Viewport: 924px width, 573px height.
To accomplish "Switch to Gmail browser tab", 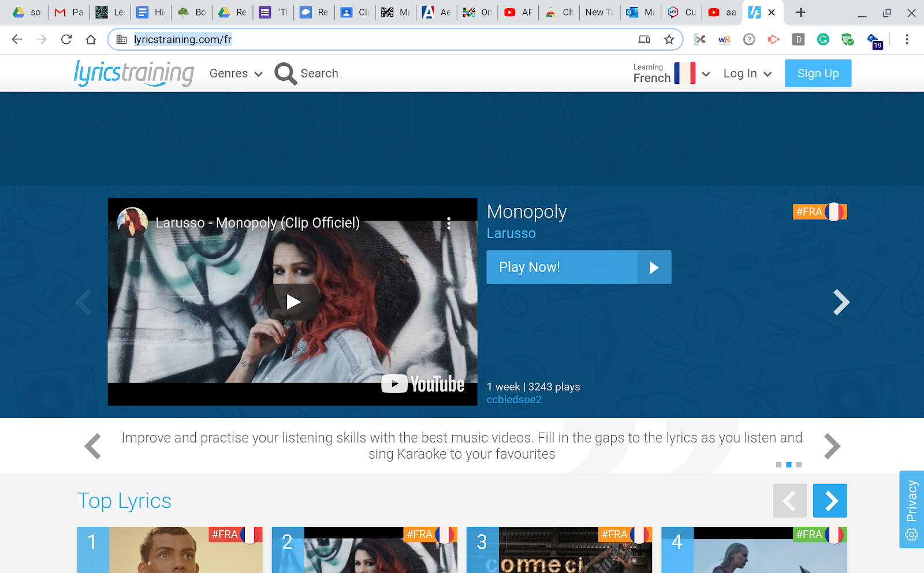I will click(x=69, y=12).
